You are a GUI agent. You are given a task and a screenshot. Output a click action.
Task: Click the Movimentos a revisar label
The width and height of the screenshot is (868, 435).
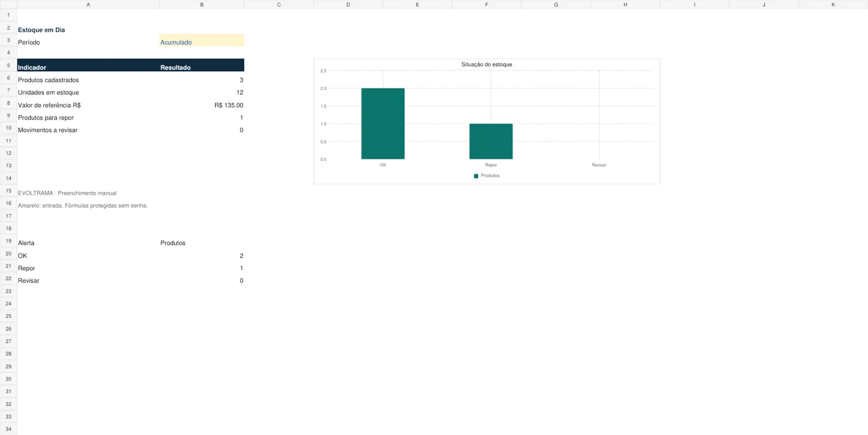click(x=48, y=130)
